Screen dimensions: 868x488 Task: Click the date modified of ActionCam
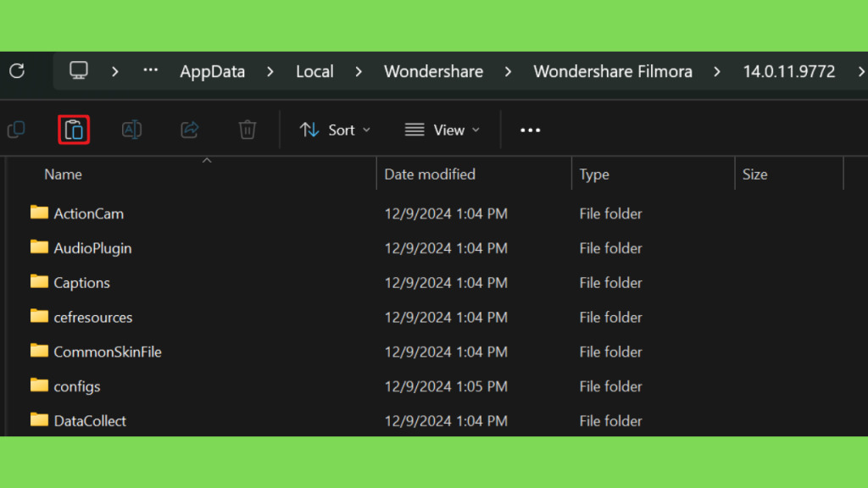point(446,213)
